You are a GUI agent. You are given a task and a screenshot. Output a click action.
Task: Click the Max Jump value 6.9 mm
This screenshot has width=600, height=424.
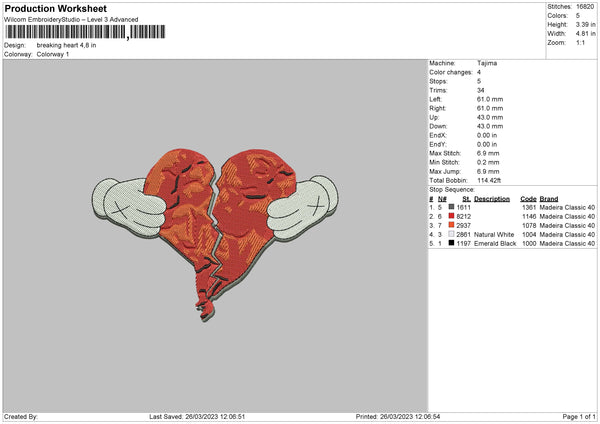[488, 171]
